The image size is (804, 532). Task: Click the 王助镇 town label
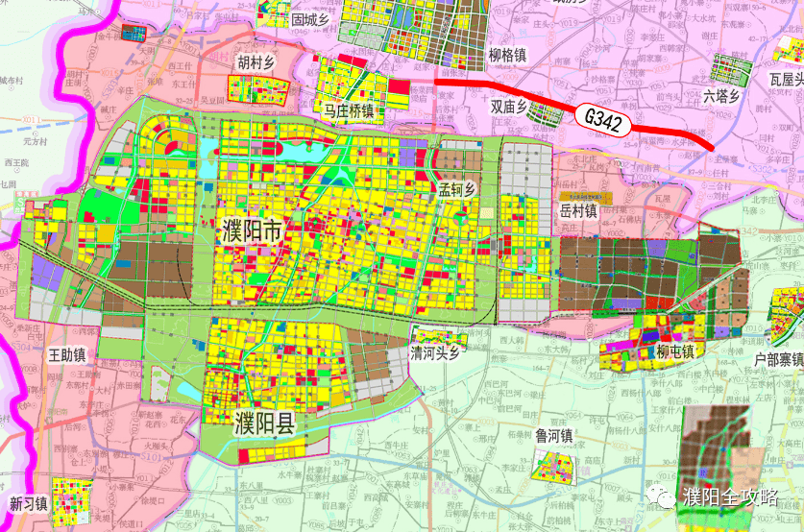(x=67, y=354)
